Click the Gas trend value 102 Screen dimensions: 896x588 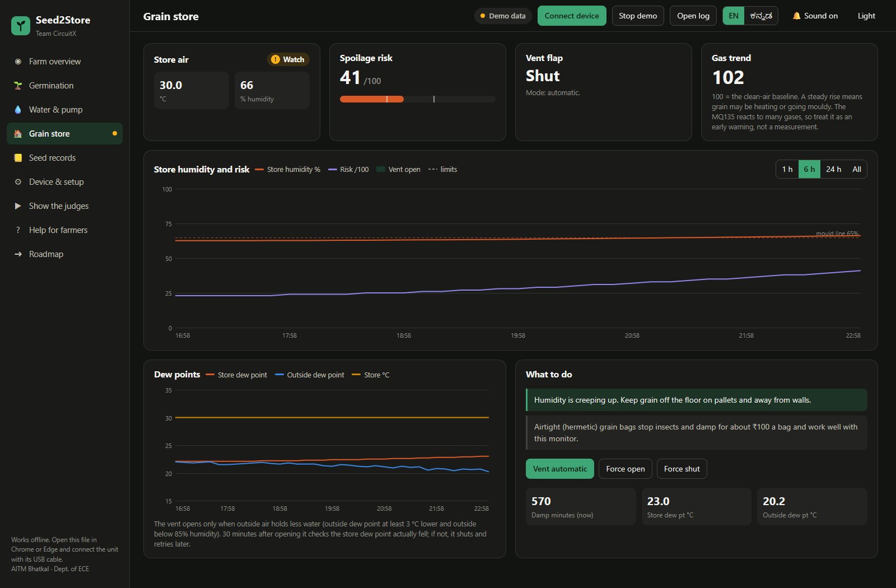728,77
